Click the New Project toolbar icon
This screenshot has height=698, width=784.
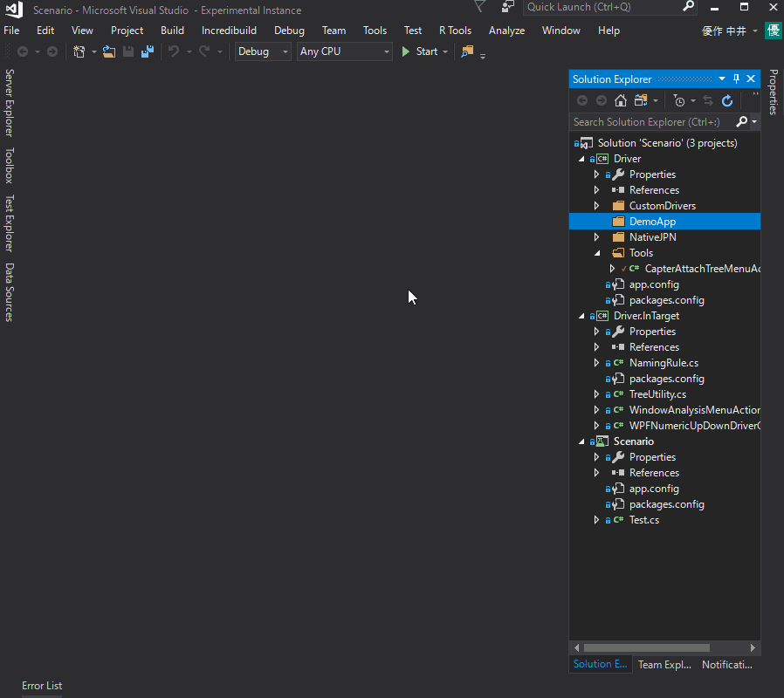pyautogui.click(x=79, y=51)
